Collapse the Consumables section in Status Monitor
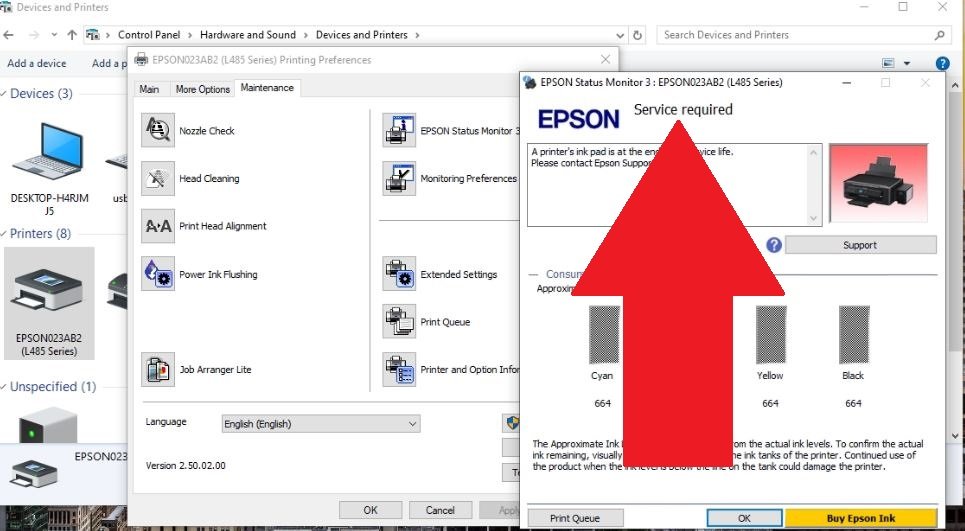 [x=534, y=274]
